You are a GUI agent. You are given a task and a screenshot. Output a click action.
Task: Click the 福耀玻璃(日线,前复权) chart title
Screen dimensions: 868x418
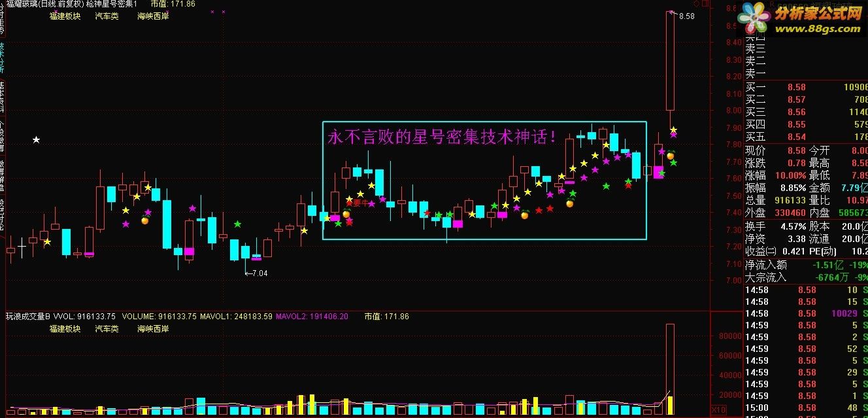pyautogui.click(x=44, y=4)
